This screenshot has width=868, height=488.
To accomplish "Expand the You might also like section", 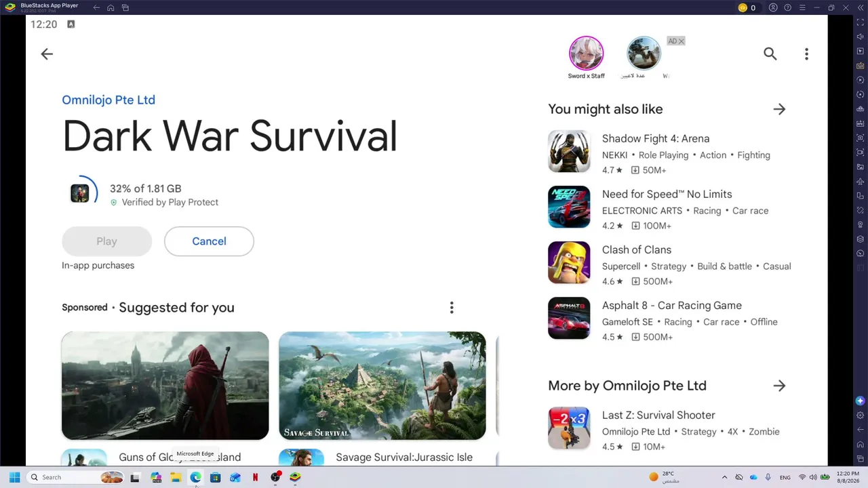I will pyautogui.click(x=779, y=109).
